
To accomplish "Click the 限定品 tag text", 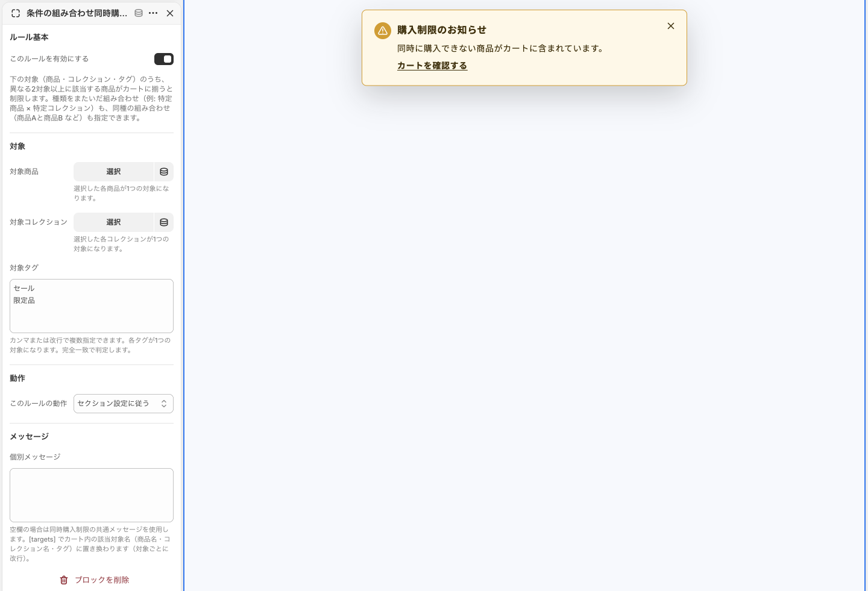I will 24,301.
